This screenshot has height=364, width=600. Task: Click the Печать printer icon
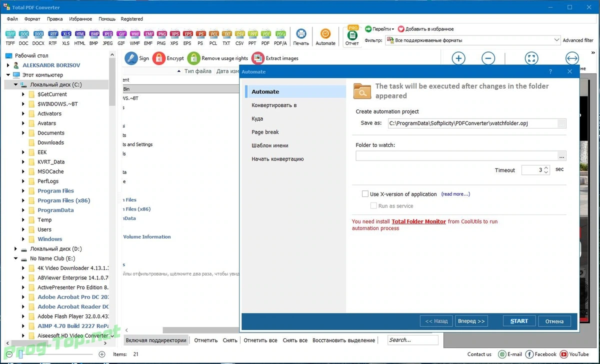[301, 34]
